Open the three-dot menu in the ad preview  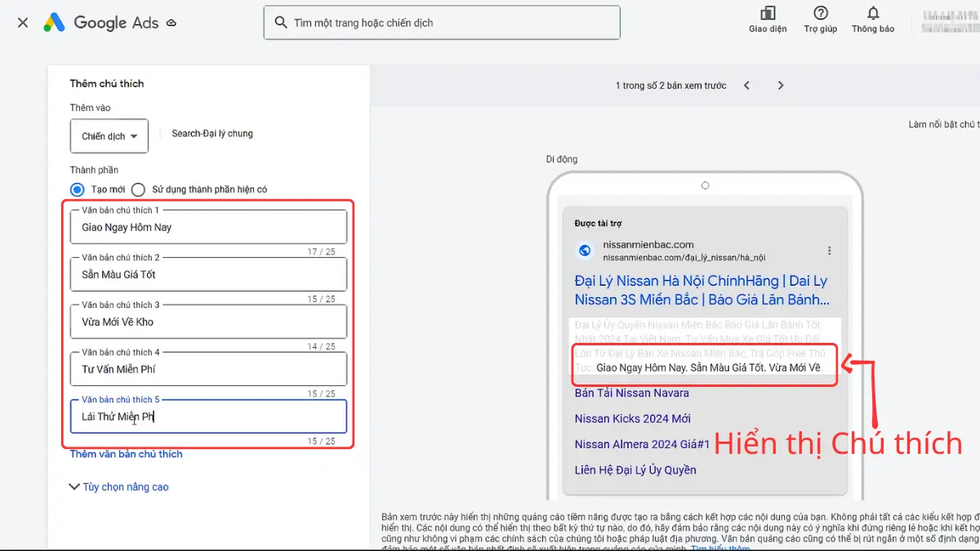(x=830, y=251)
